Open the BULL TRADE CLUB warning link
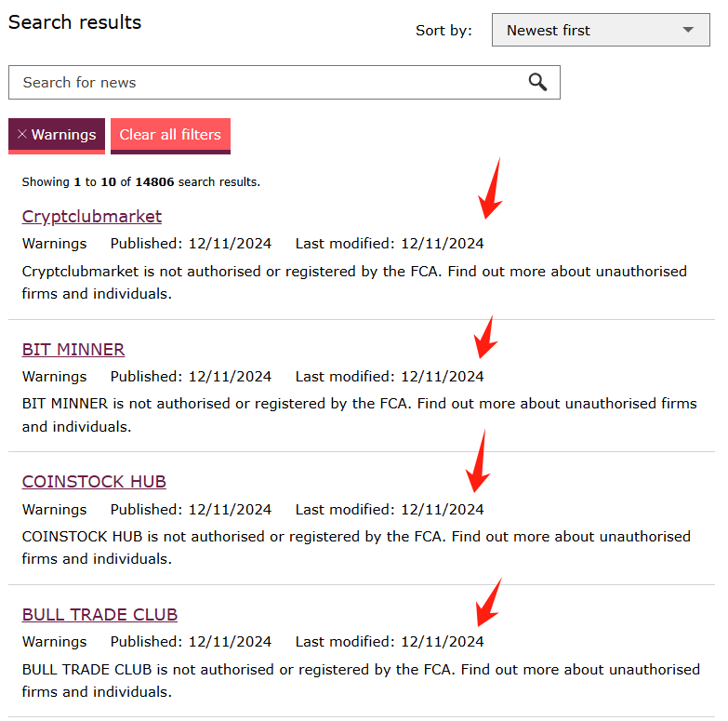Image resolution: width=728 pixels, height=721 pixels. click(99, 615)
